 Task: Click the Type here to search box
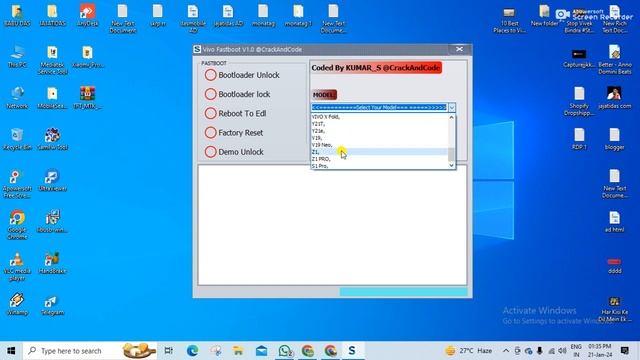pyautogui.click(x=90, y=351)
